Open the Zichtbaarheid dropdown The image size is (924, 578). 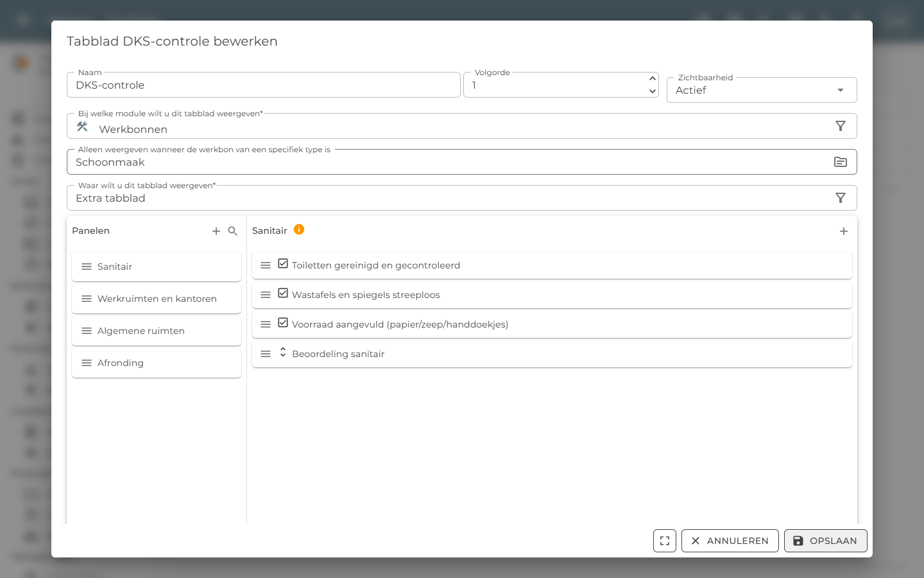[x=762, y=90]
